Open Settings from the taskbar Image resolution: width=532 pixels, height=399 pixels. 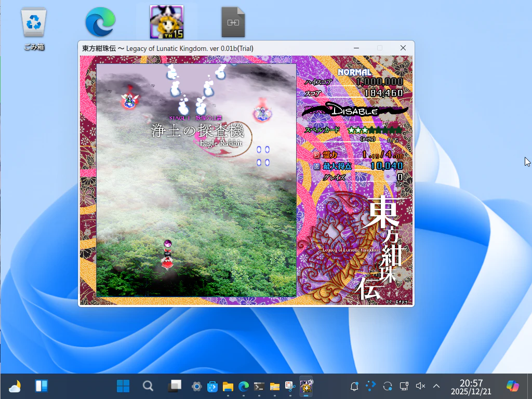pyautogui.click(x=196, y=386)
